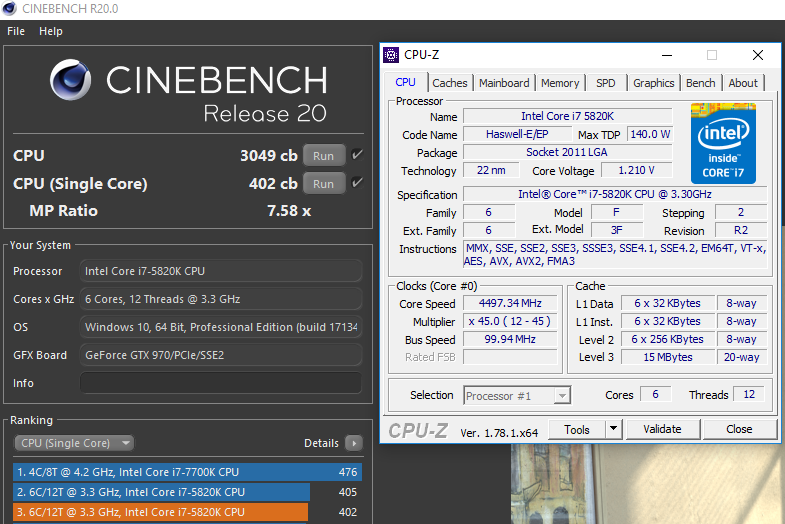This screenshot has height=524, width=785.
Task: Select the blue i7-5820K ranking entry scoring 405
Action: tap(187, 492)
